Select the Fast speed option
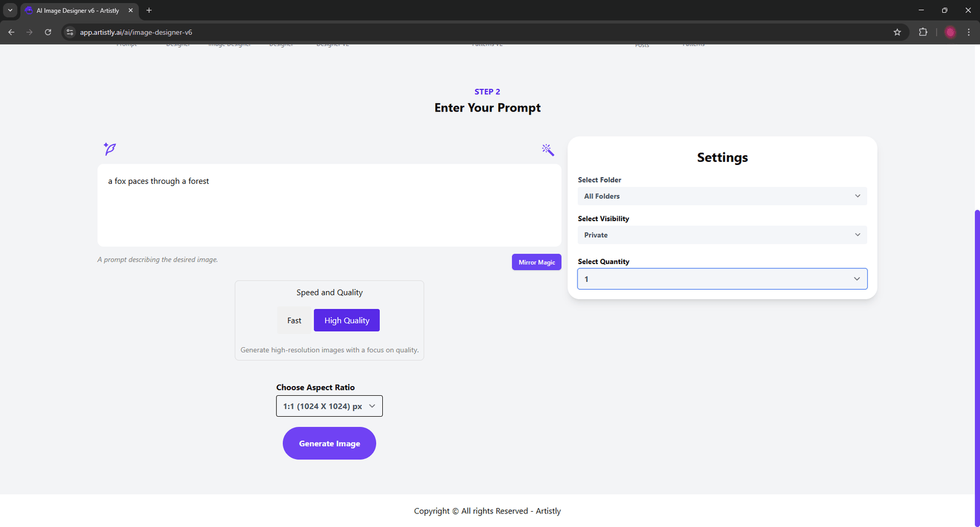Image resolution: width=980 pixels, height=527 pixels. pyautogui.click(x=294, y=320)
